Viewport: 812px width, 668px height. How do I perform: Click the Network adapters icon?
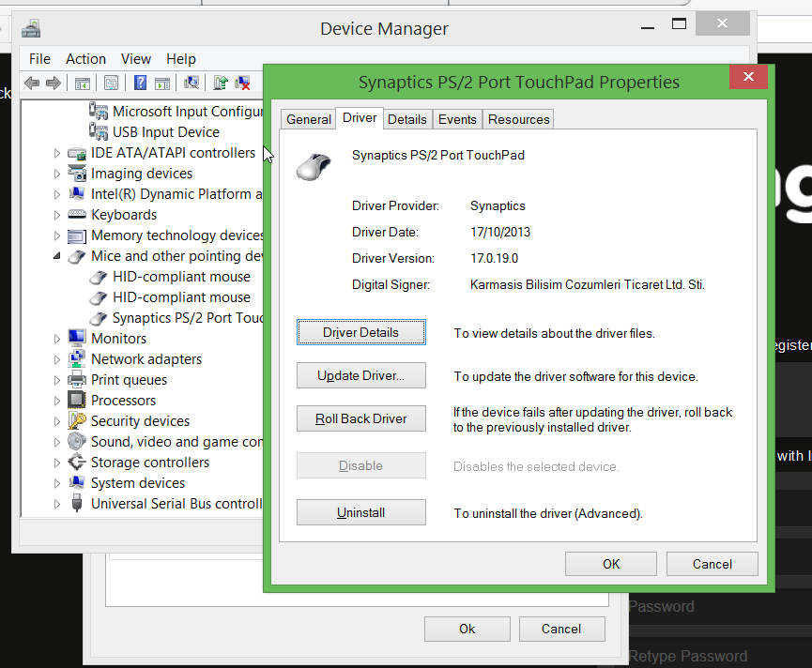point(77,358)
